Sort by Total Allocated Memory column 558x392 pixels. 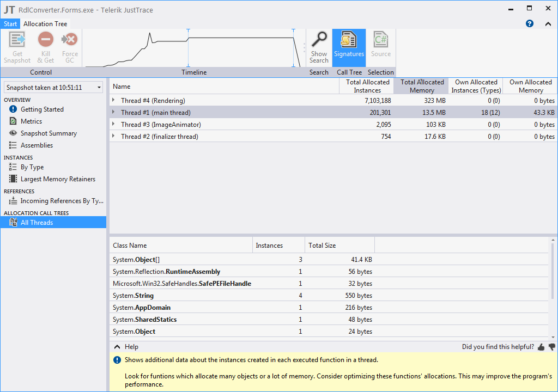click(421, 86)
